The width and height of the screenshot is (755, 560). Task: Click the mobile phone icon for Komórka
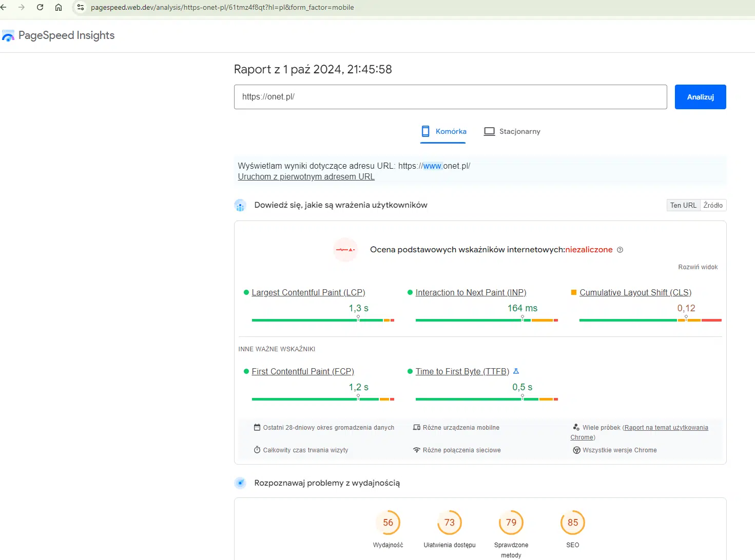click(425, 131)
